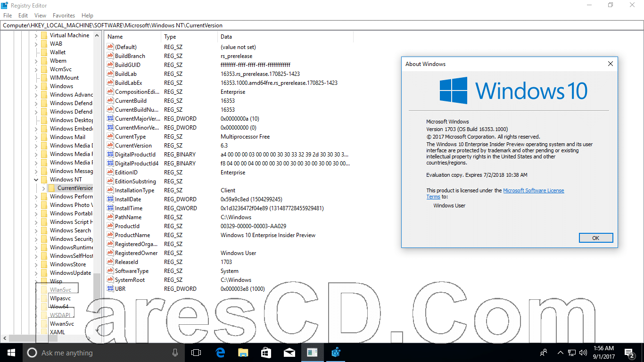Select the SystemRoot value name
This screenshot has height=362, width=644.
tap(130, 280)
